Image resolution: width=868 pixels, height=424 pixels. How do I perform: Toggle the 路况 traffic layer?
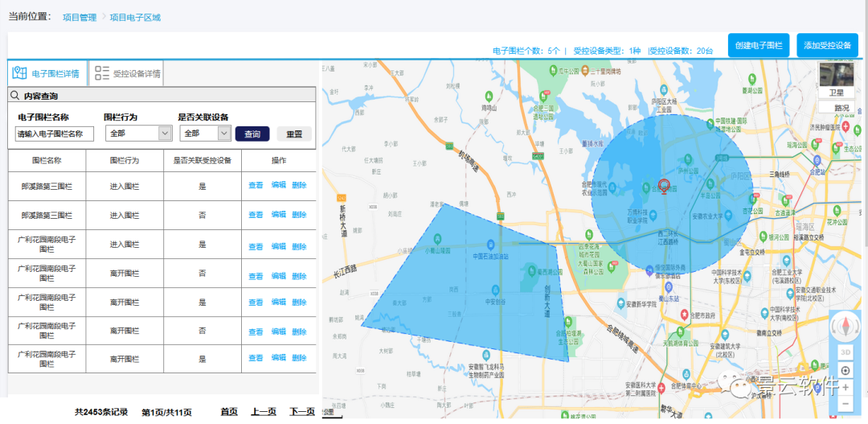[x=841, y=108]
